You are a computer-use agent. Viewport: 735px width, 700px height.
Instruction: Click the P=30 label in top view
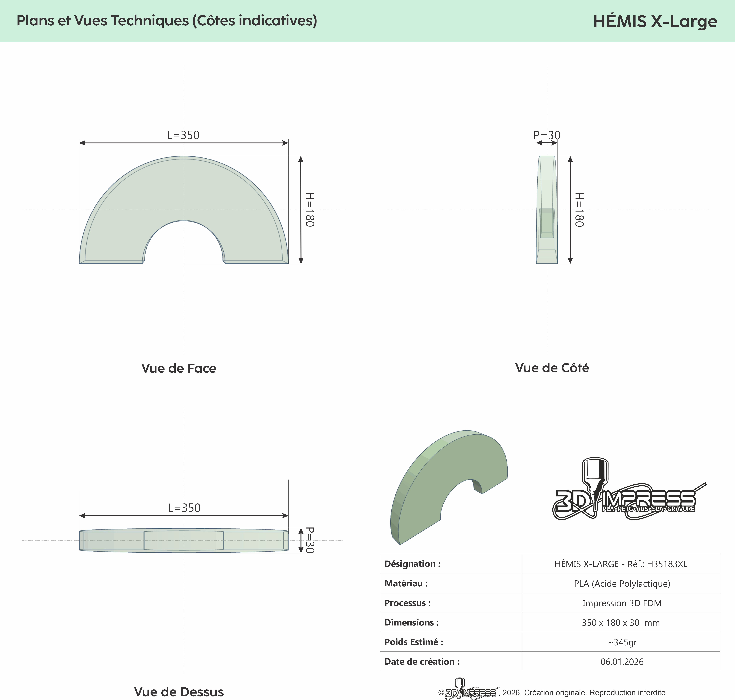click(310, 540)
